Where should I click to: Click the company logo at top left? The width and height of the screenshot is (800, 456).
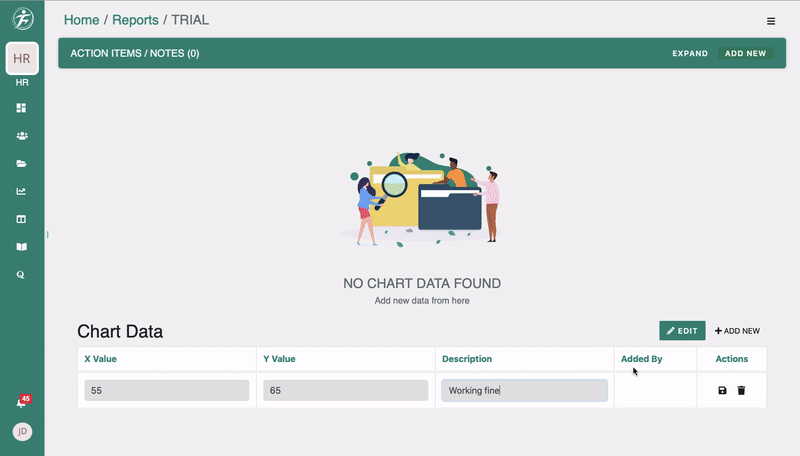tap(22, 19)
